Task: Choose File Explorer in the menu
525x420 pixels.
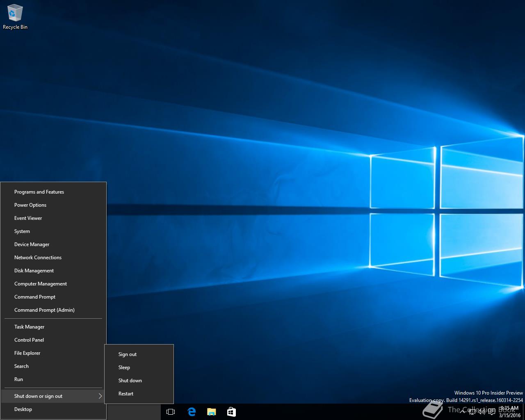Action: tap(53, 353)
